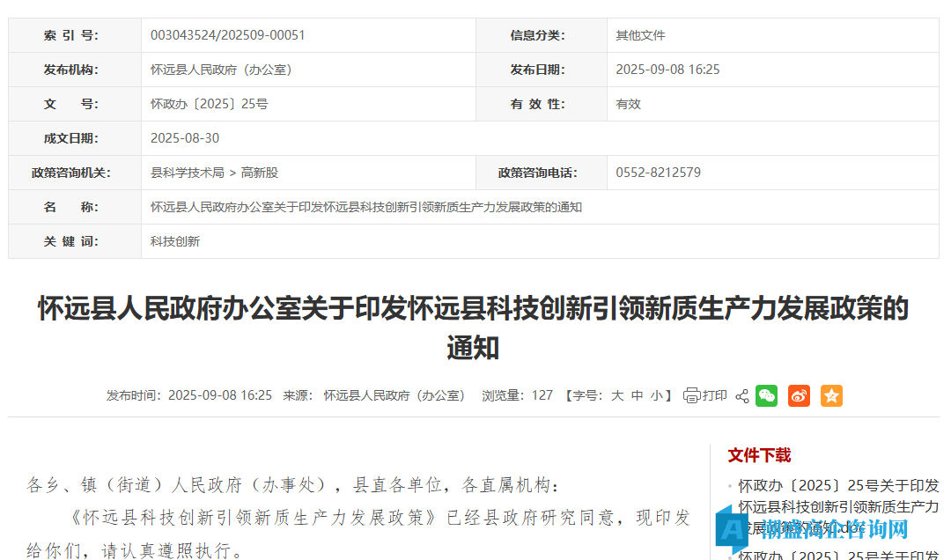Share article via the green WeChat icon

(x=766, y=395)
